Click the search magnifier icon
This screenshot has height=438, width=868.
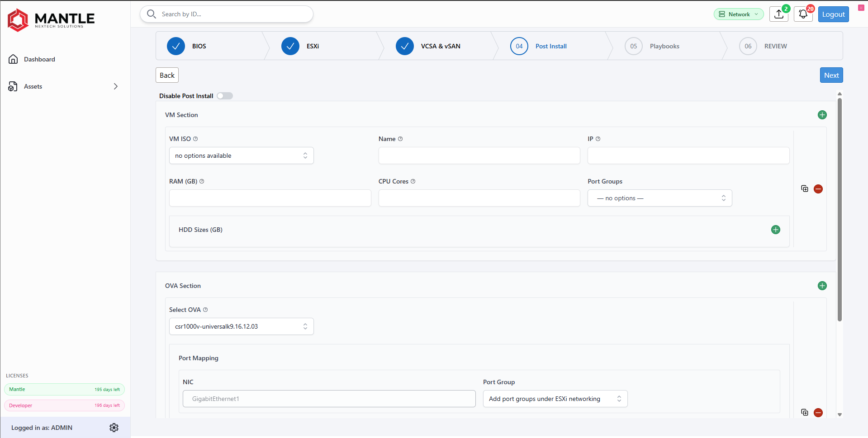(152, 14)
